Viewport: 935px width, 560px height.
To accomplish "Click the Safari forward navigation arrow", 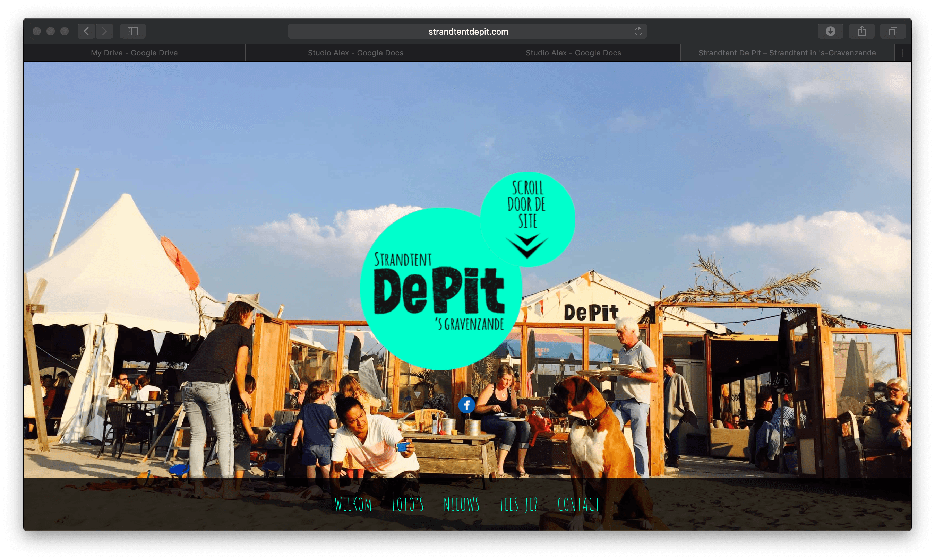I will tap(105, 31).
